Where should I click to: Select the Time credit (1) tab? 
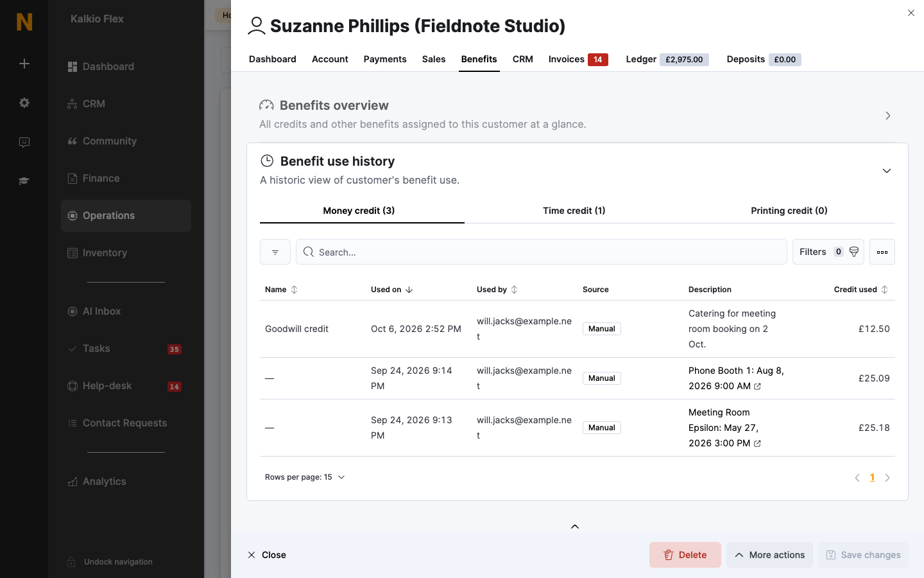coord(574,211)
